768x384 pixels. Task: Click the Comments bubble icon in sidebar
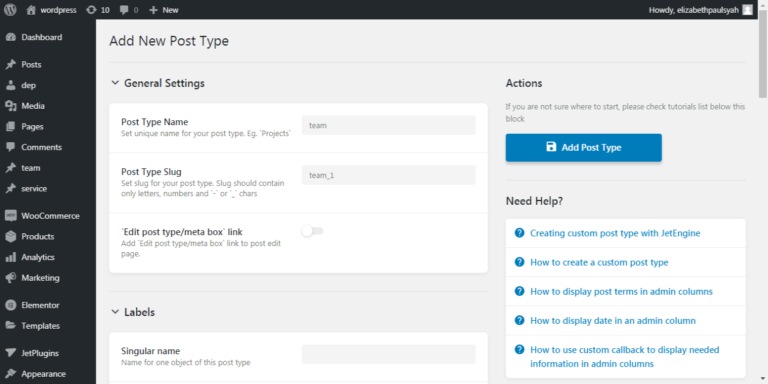coord(10,147)
